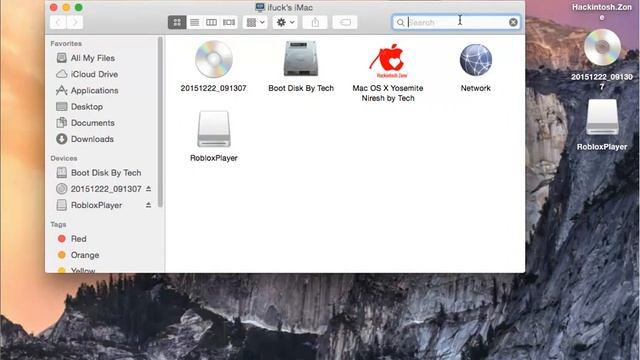Open the Action gear menu
The height and width of the screenshot is (360, 640).
285,22
